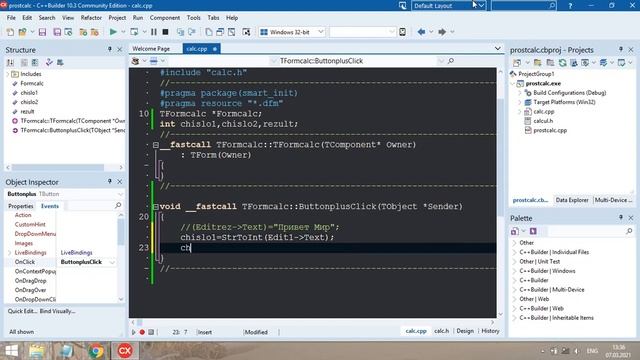This screenshot has width=640, height=360.
Task: Click the Toggle Form/Unit toolbar icon
Action: (231, 32)
